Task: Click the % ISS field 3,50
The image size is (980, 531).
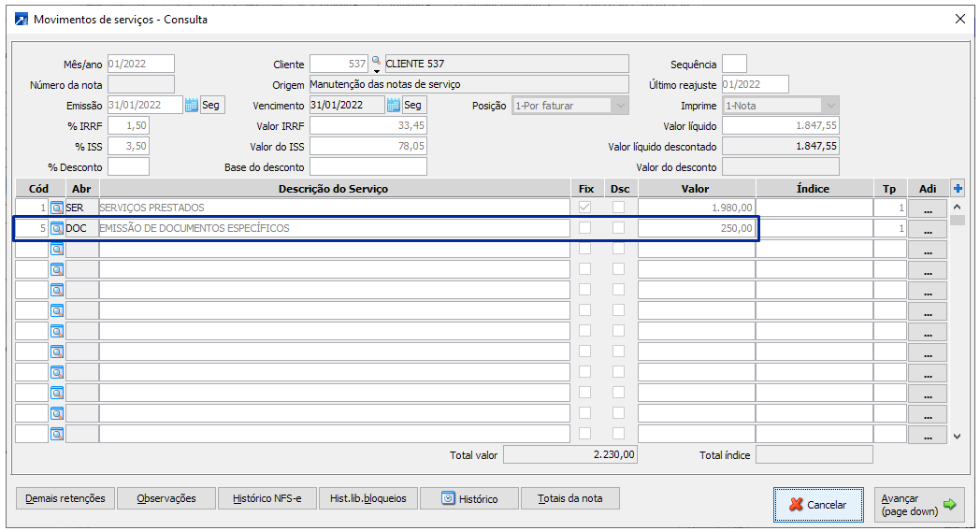Action: coord(128,146)
